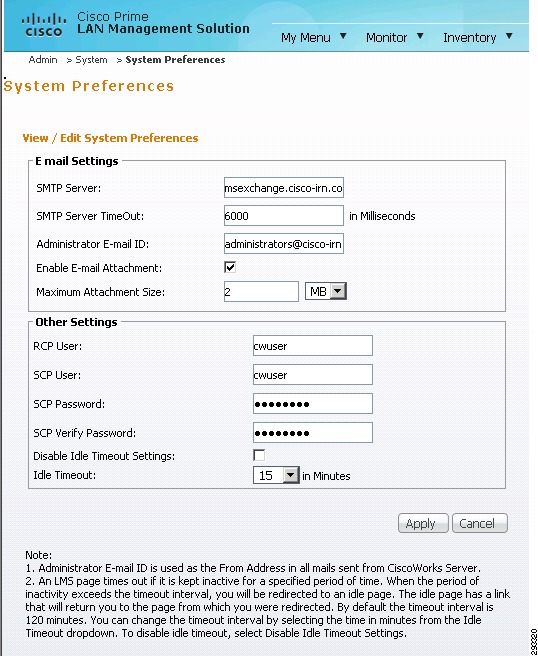Viewport: 538px width, 656px height.
Task: Open the Idle Timeout minutes dropdown
Action: [276, 475]
